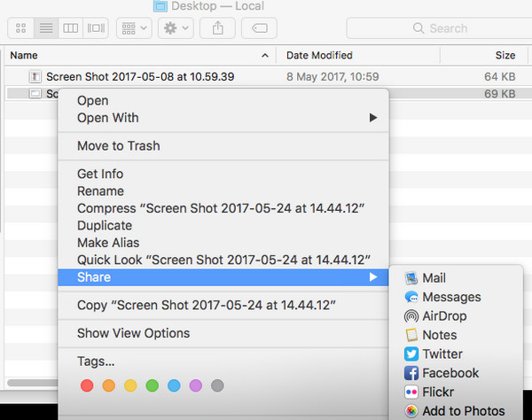Choose Get Info from context menu
The height and width of the screenshot is (420, 532).
tap(100, 174)
